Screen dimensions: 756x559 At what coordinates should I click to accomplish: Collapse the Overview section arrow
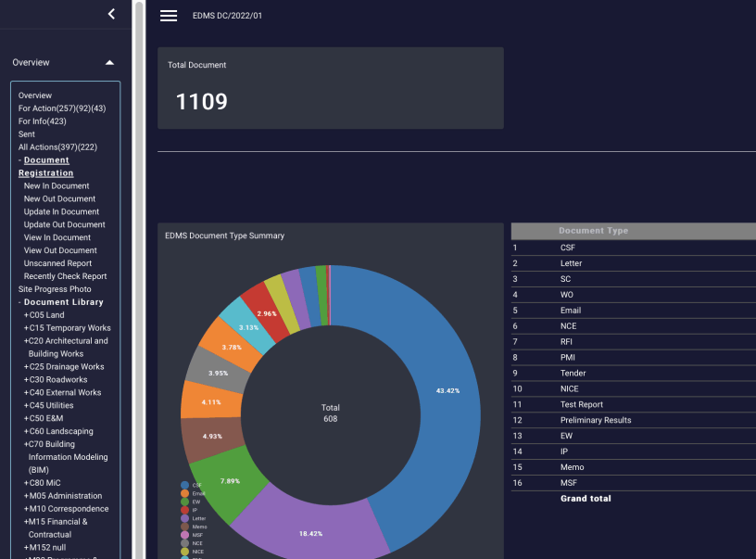(109, 62)
